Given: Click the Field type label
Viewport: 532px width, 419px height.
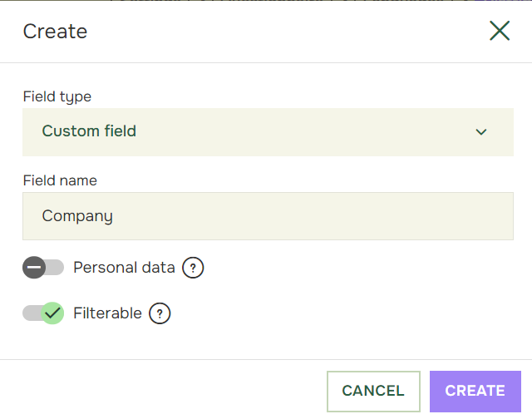Looking at the screenshot, I should click(x=57, y=96).
